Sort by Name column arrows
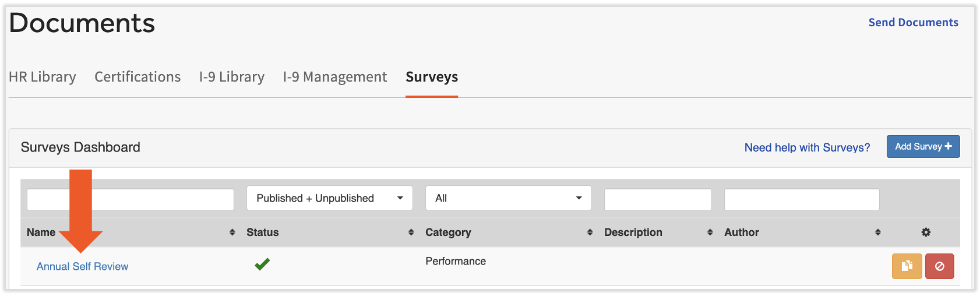980x296 pixels. point(232,232)
